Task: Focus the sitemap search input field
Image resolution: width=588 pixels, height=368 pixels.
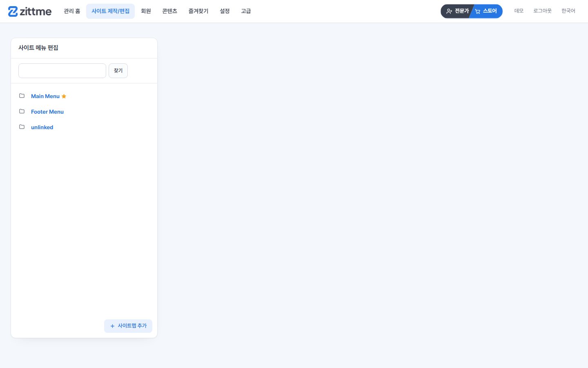Action: (62, 71)
